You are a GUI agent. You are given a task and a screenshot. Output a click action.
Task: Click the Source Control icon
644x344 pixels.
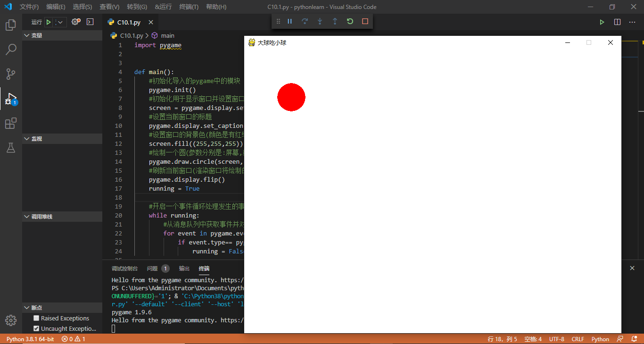pos(10,74)
